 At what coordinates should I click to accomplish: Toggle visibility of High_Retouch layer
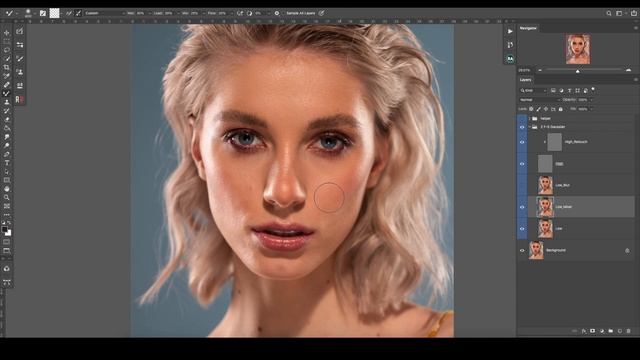[522, 142]
